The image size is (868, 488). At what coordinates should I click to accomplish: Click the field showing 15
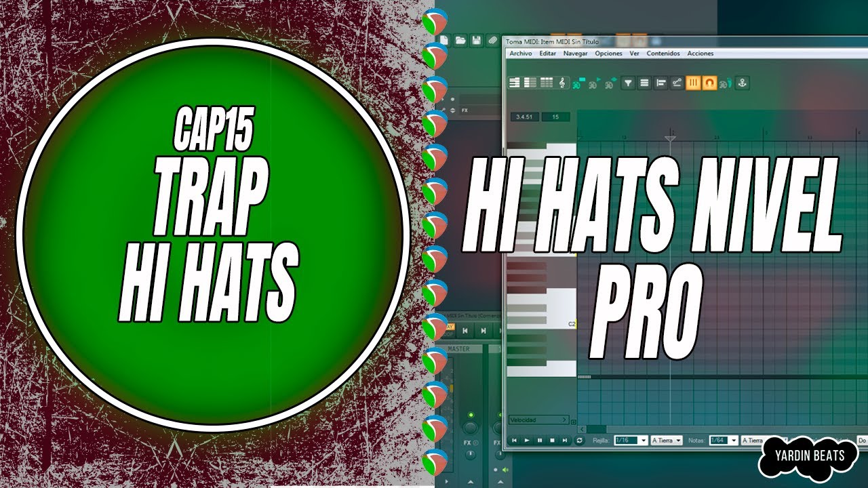556,117
